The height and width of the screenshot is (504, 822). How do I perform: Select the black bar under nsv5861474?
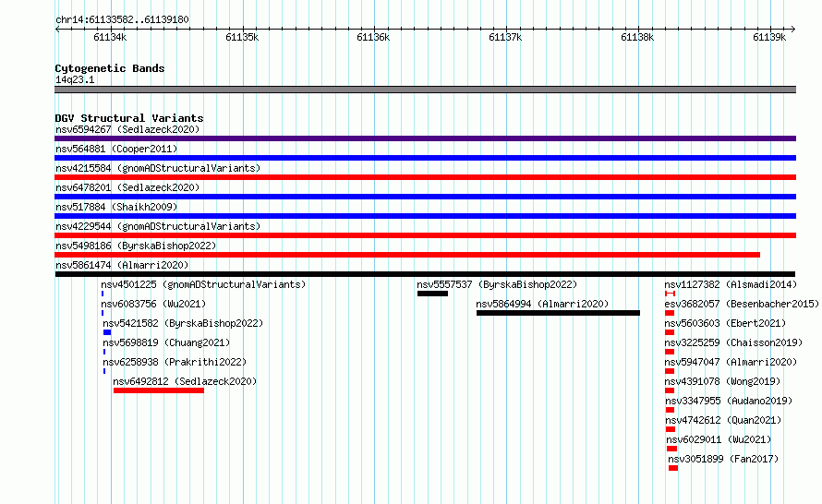point(425,274)
